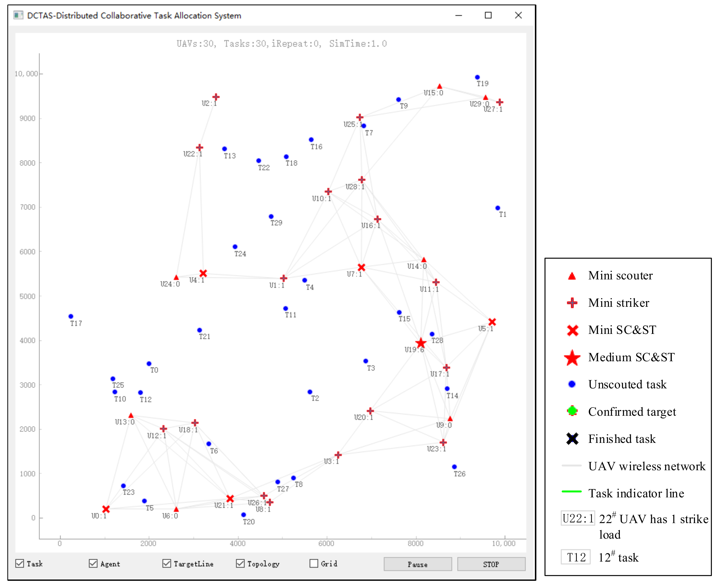Image resolution: width=717 pixels, height=588 pixels.
Task: Click the U7 Mini SC&ST cross marker
Action: [x=361, y=268]
